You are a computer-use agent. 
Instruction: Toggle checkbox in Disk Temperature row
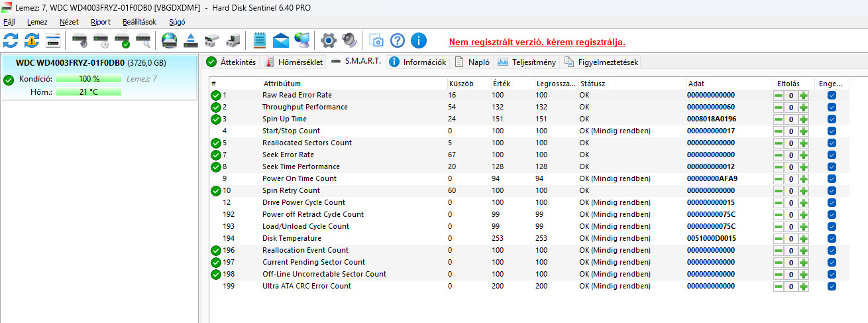coord(832,239)
